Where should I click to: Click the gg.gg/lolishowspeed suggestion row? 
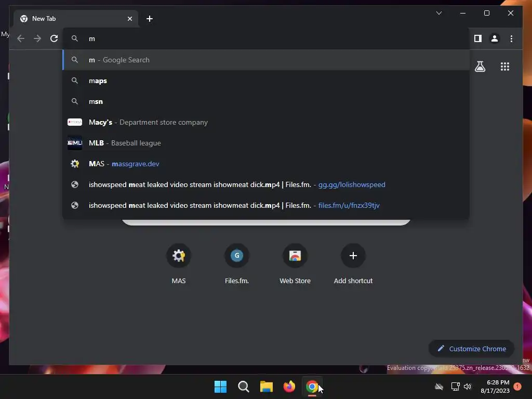tap(266, 184)
